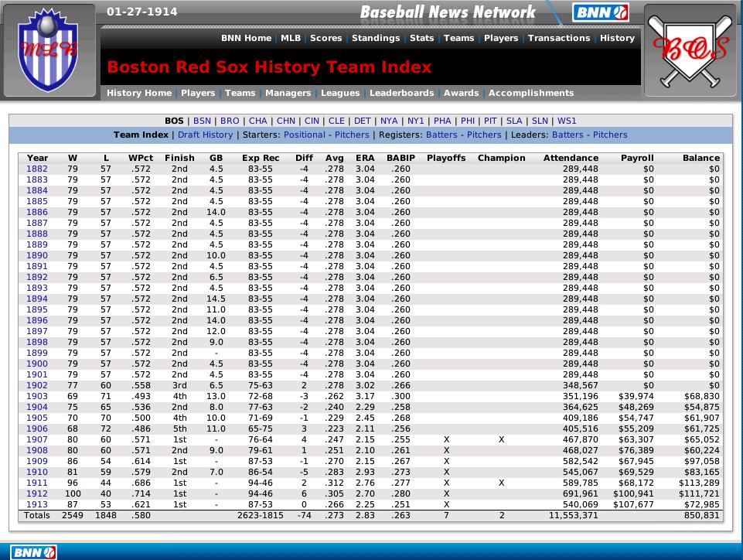Open the 1904 season link

pos(37,407)
